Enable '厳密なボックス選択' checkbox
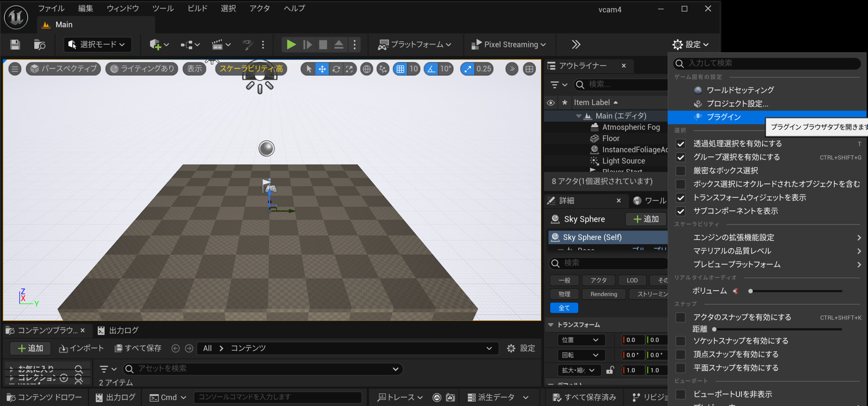This screenshot has width=868, height=406. pos(680,171)
